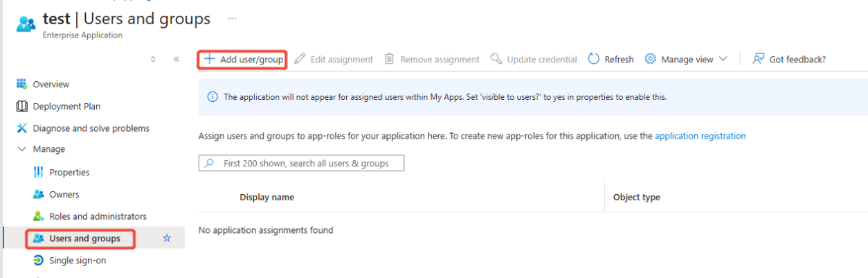Viewport: 868px width, 278px height.
Task: Collapse sidebar with double chevron
Action: (177, 59)
